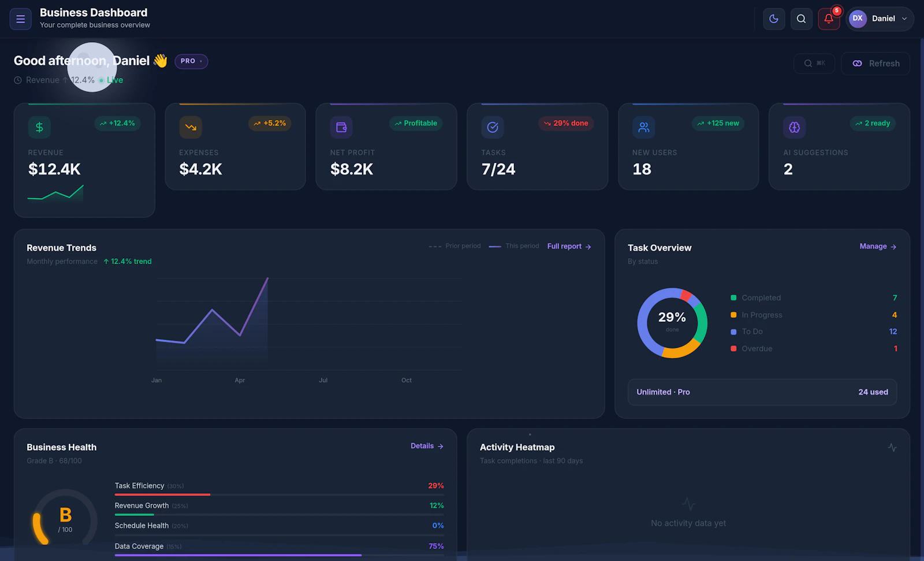Click the 2 ready badge
The image size is (924, 561).
coord(873,123)
